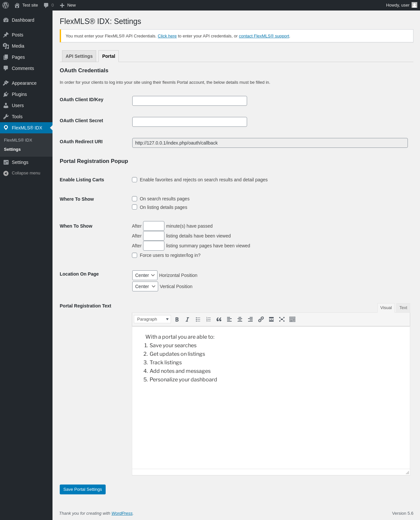Open comments bubble in admin bar
The height and width of the screenshot is (520, 420).
[x=49, y=5]
